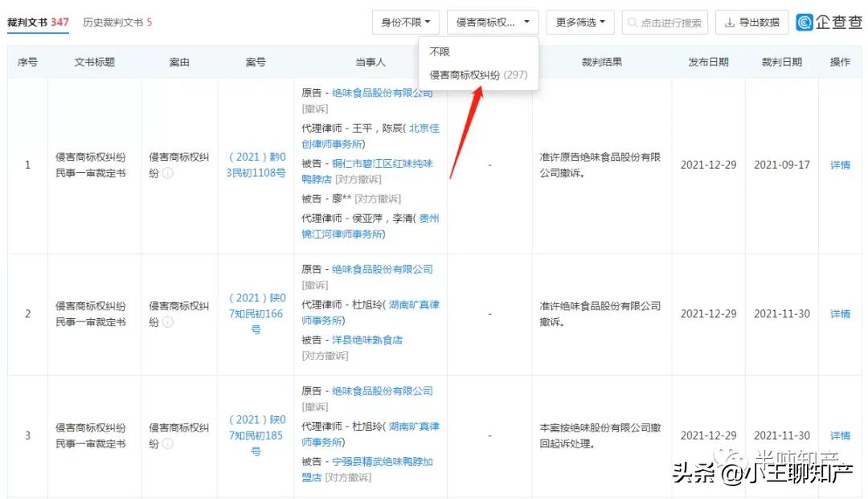Image resolution: width=868 pixels, height=499 pixels.
Task: Open 绝味食品股份有限公司 link in row 2
Action: 383,269
